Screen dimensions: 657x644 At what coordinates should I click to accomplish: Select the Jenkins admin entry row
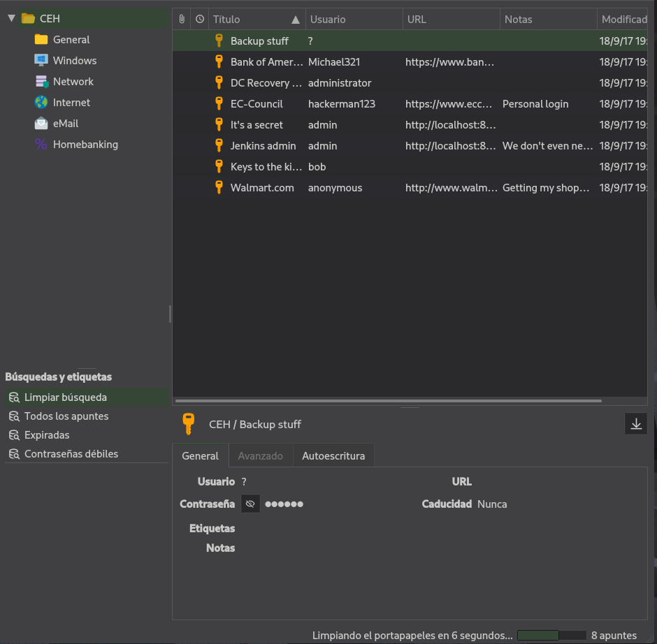pos(410,146)
